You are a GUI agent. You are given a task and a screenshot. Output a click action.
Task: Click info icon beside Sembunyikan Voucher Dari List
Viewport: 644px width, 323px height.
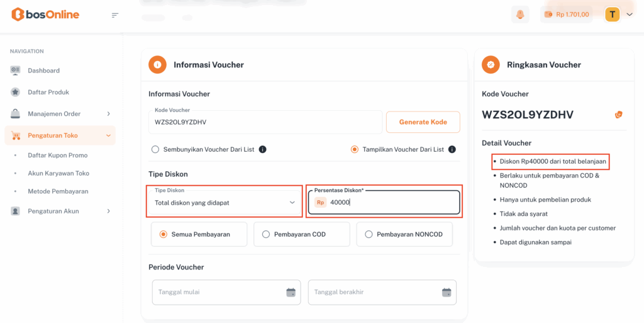263,149
